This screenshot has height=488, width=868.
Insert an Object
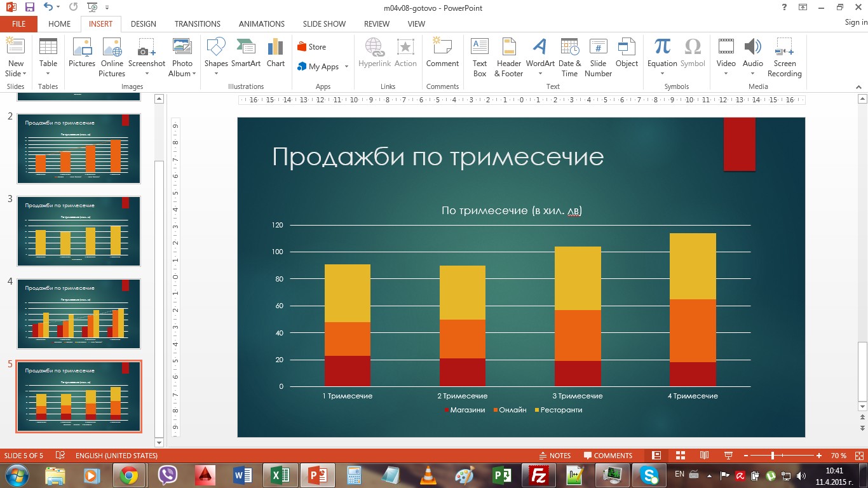click(x=627, y=53)
